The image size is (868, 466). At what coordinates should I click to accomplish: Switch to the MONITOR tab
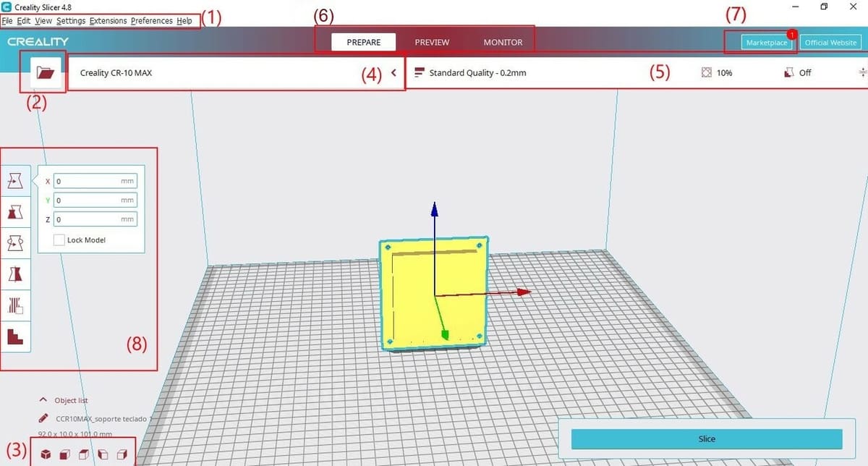(x=503, y=42)
